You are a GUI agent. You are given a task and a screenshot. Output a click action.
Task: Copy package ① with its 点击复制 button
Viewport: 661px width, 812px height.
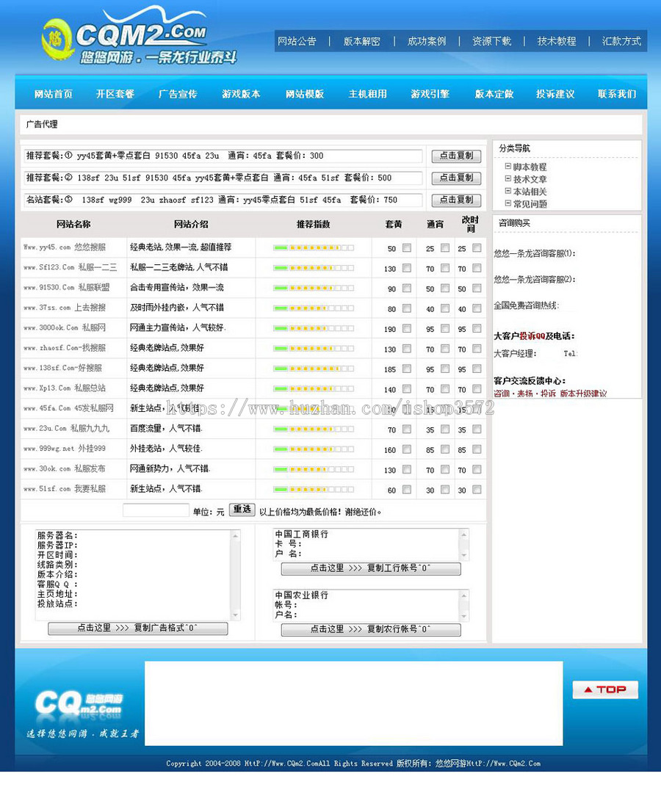click(456, 156)
